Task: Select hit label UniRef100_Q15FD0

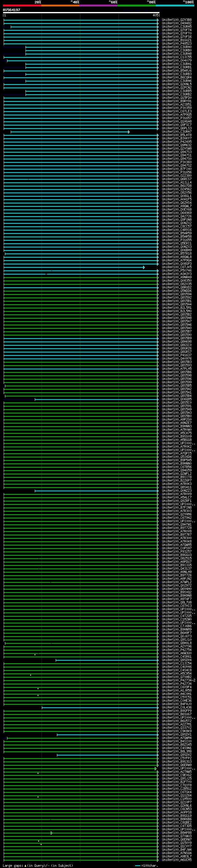Action: [x=177, y=98]
